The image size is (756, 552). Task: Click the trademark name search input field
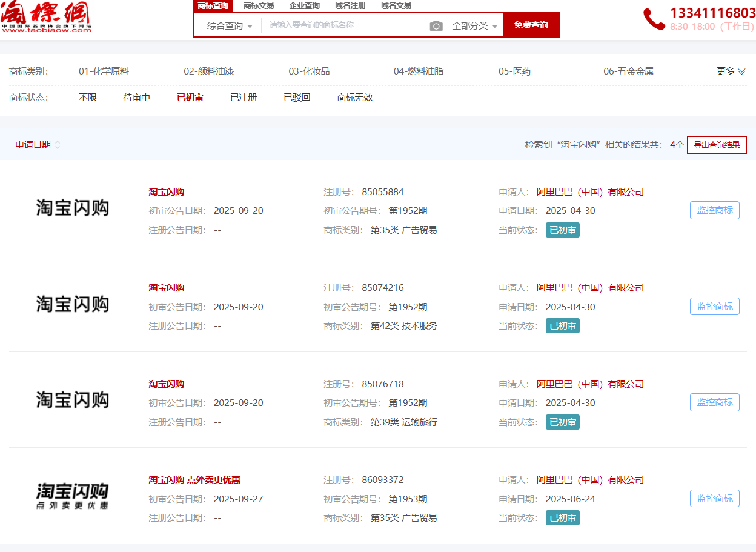click(x=345, y=25)
